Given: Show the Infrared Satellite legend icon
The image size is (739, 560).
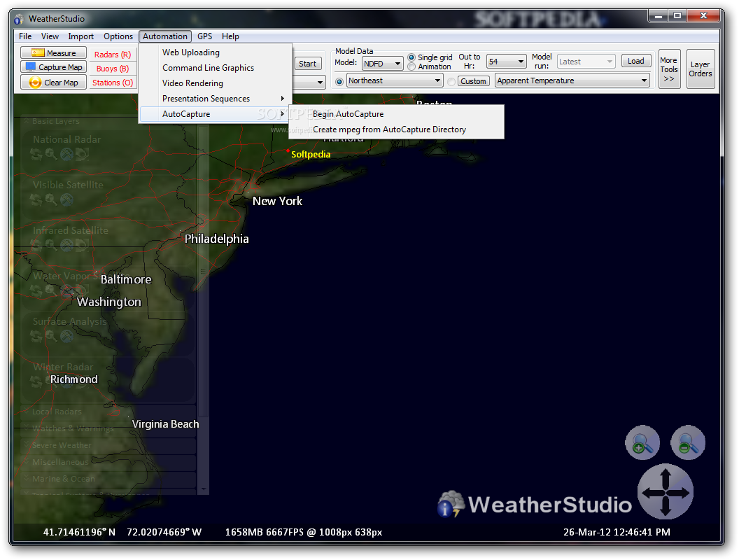Looking at the screenshot, I should click(82, 245).
